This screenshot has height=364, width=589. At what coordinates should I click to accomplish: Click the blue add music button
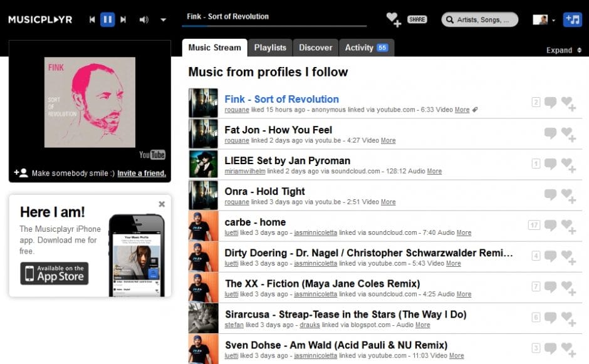tap(573, 19)
